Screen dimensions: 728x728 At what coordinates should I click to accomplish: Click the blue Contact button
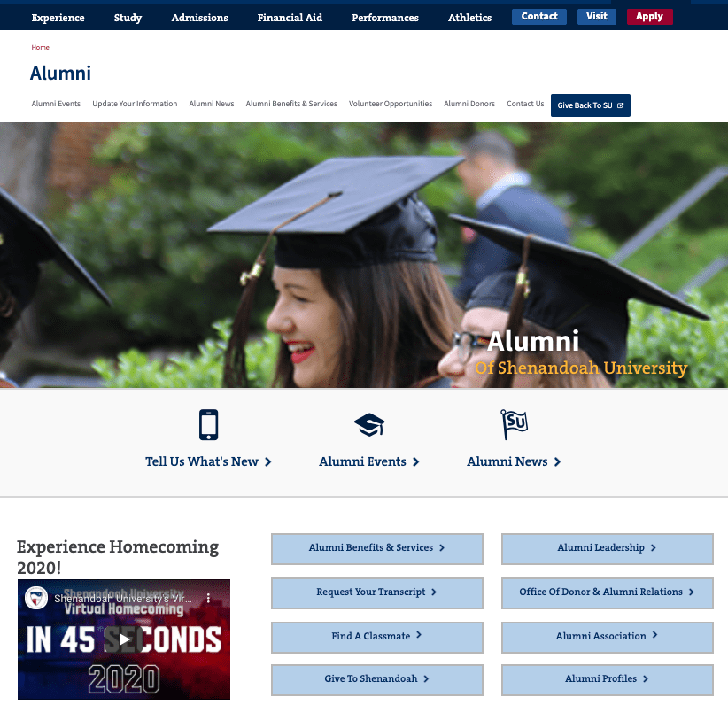click(538, 17)
